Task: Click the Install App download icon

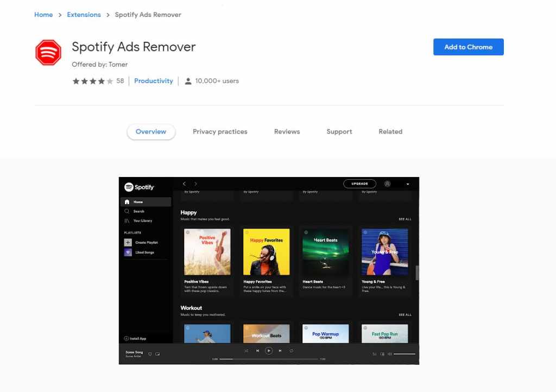Action: coord(126,338)
